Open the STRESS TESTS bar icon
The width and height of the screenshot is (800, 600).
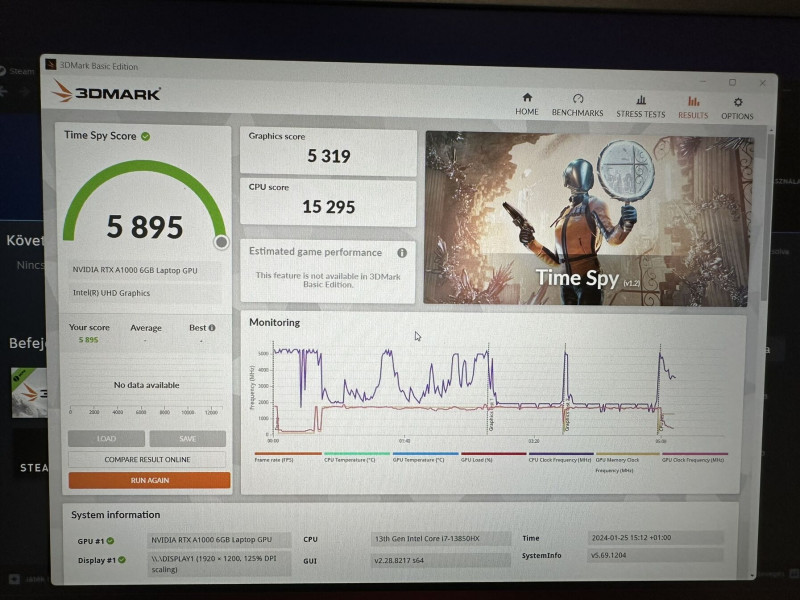641,99
